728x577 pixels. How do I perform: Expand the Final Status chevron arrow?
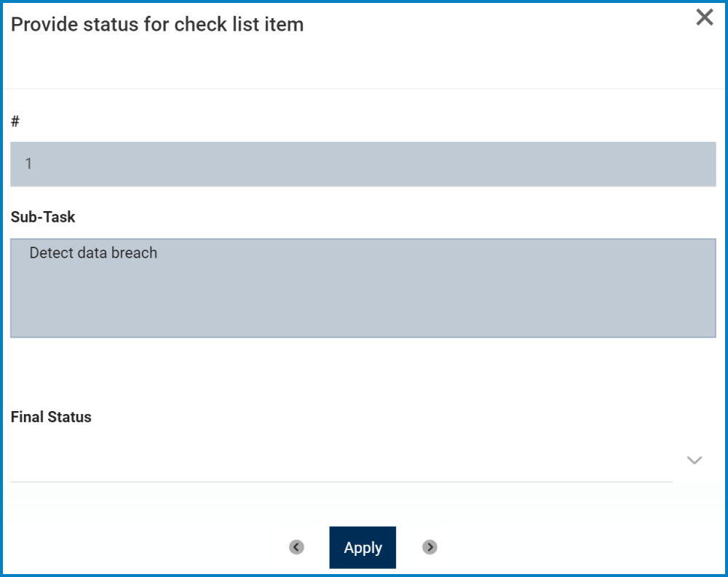(694, 460)
